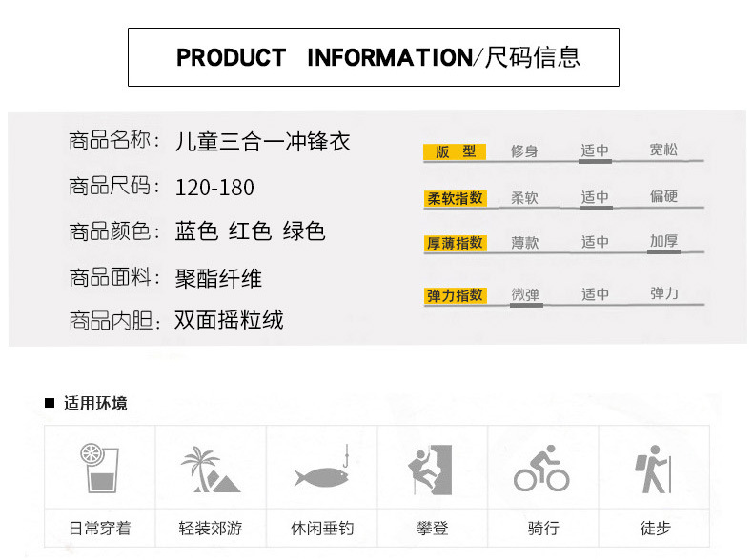
Task: Click the 徒步 caption
Action: 654,528
